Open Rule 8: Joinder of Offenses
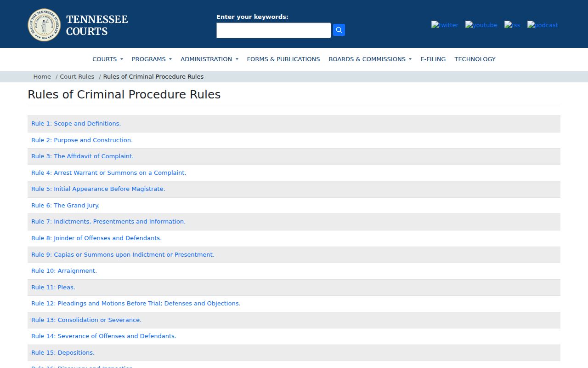This screenshot has height=368, width=588. point(96,238)
